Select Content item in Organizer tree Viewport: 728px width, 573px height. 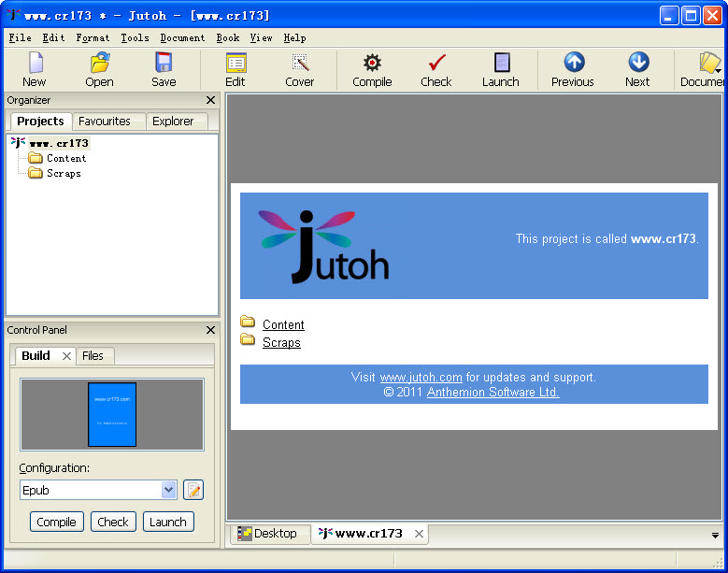[x=66, y=158]
